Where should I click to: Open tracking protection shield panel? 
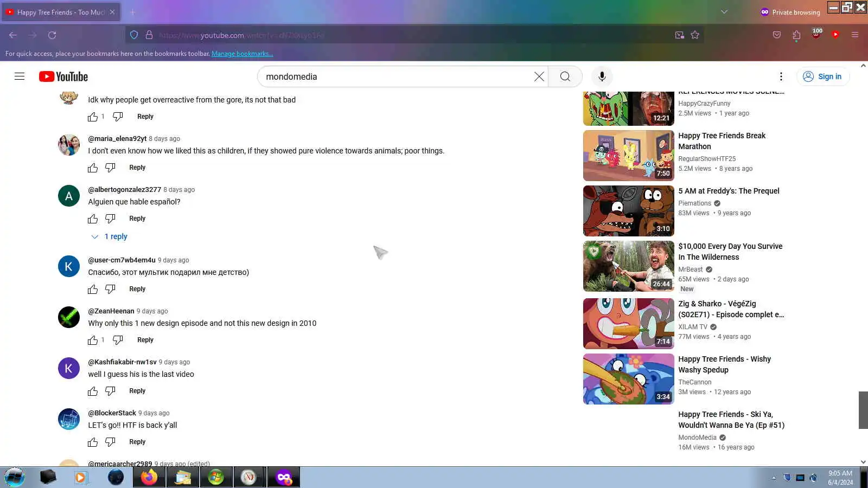(134, 35)
